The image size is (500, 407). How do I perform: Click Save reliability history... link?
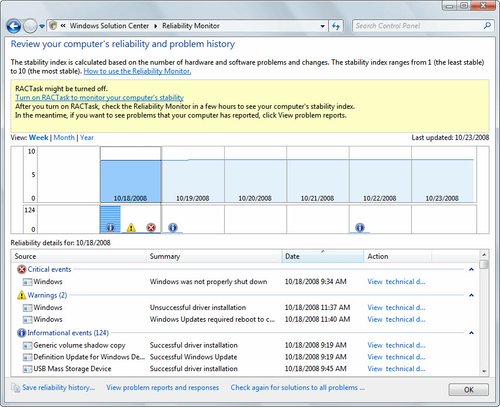click(58, 387)
